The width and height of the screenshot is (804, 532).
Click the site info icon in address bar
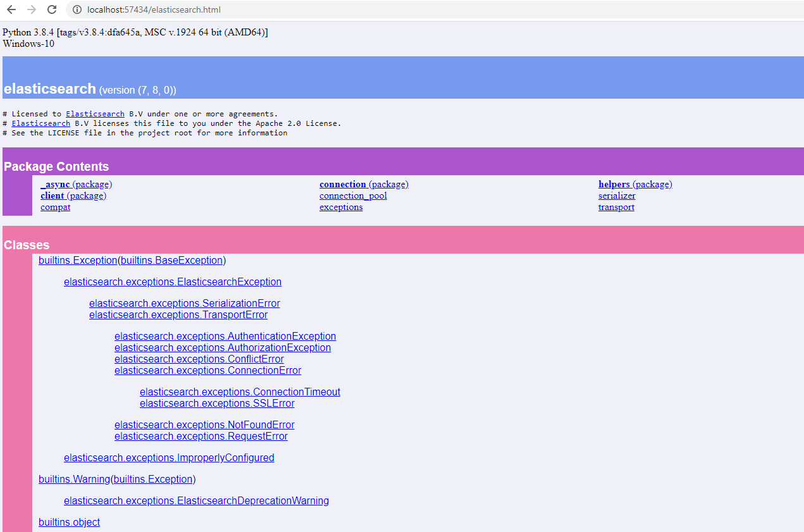coord(77,9)
